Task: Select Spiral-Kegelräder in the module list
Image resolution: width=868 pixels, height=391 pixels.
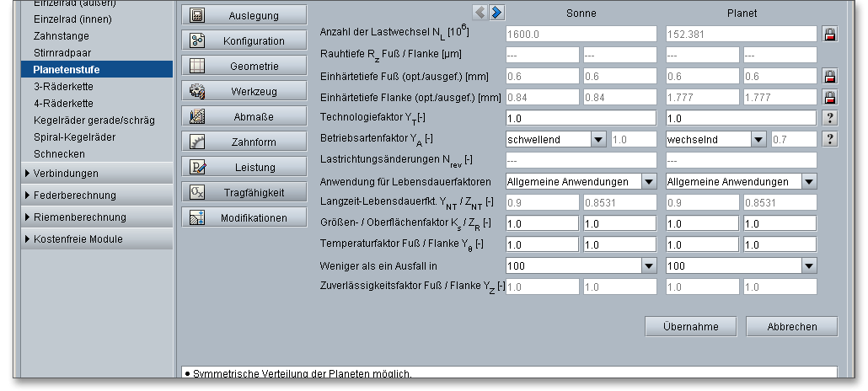Action: pyautogui.click(x=74, y=137)
